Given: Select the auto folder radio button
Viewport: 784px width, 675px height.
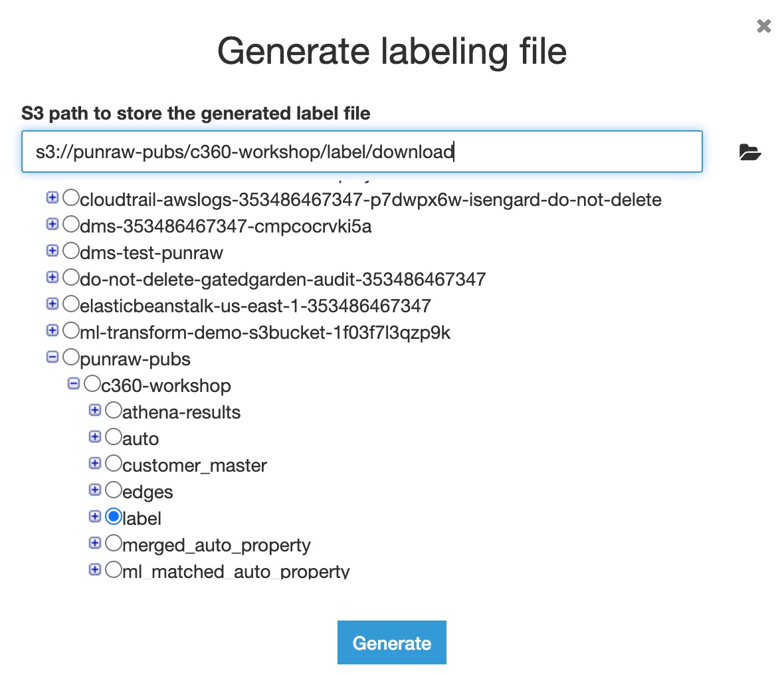Looking at the screenshot, I should point(114,436).
